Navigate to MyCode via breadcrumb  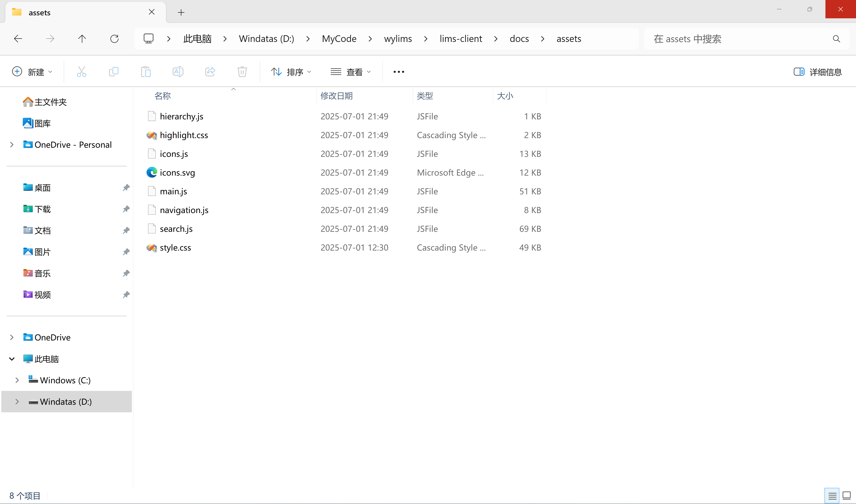coord(339,38)
